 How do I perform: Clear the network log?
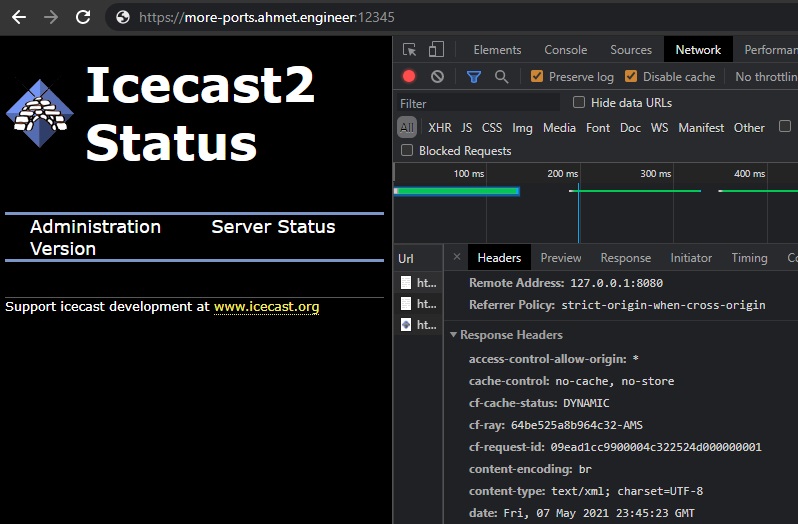tap(437, 76)
